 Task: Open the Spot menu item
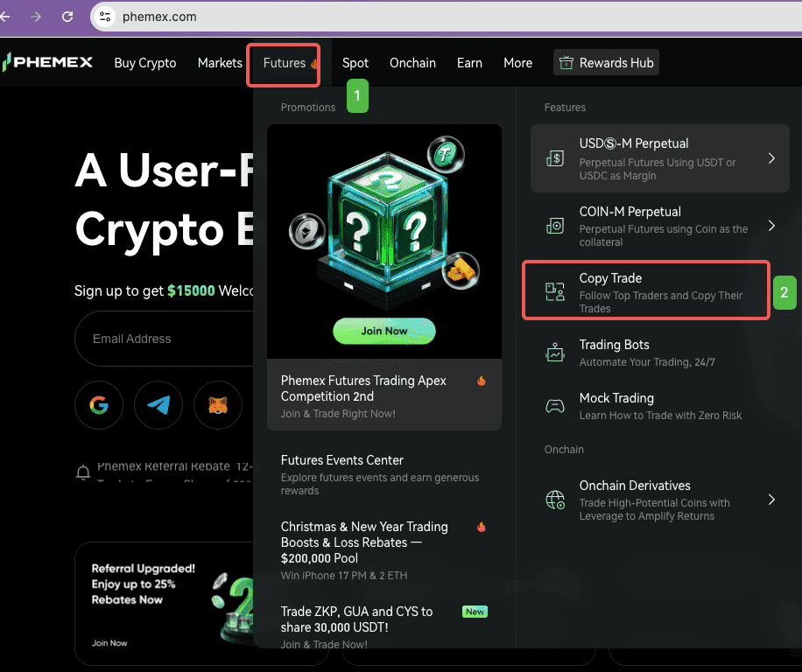coord(355,63)
